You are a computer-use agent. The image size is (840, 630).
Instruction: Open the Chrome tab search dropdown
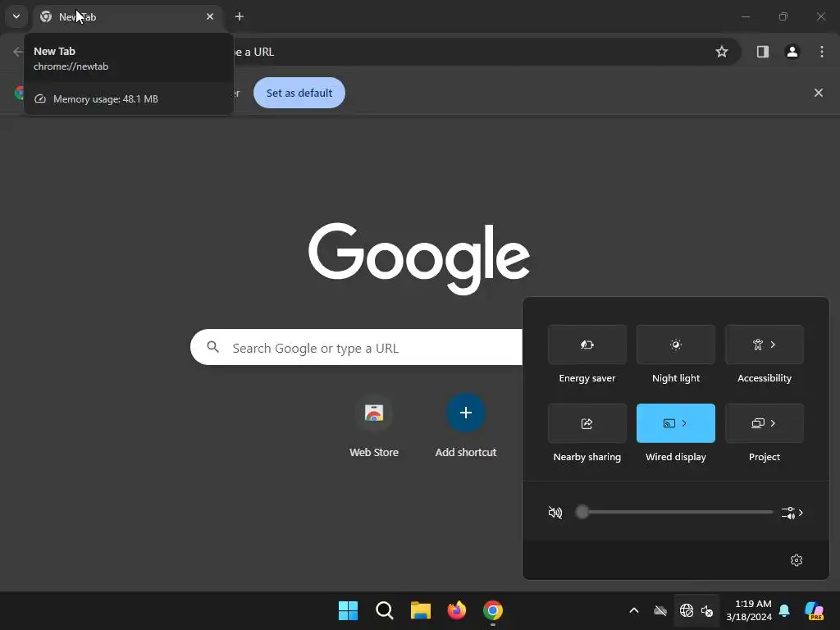[16, 16]
